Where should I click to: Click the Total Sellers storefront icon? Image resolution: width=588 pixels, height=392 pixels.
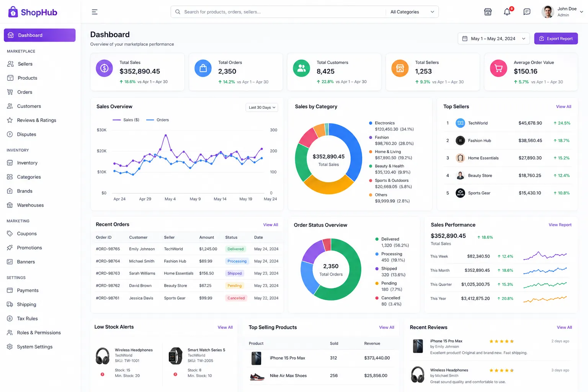(x=400, y=68)
